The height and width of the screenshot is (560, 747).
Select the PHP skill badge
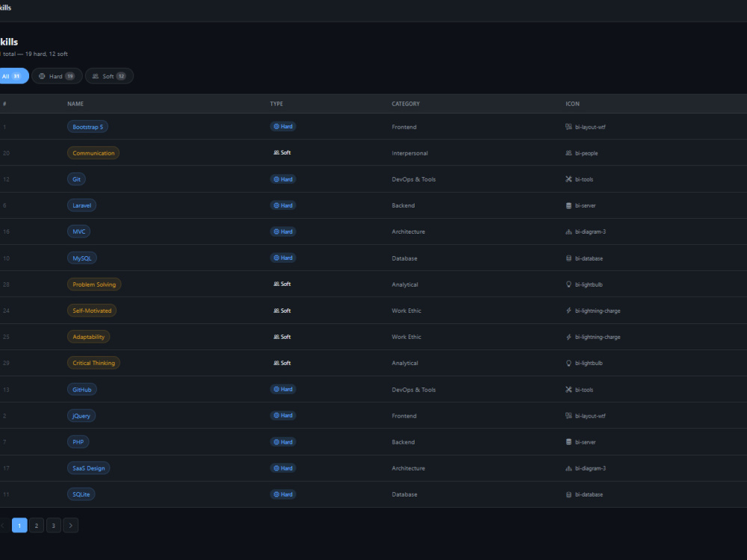pos(78,442)
